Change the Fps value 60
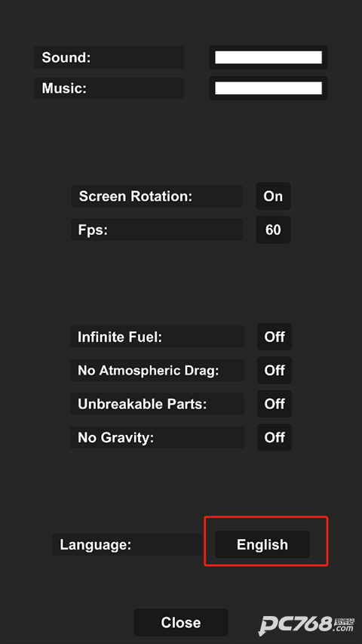 [x=273, y=230]
